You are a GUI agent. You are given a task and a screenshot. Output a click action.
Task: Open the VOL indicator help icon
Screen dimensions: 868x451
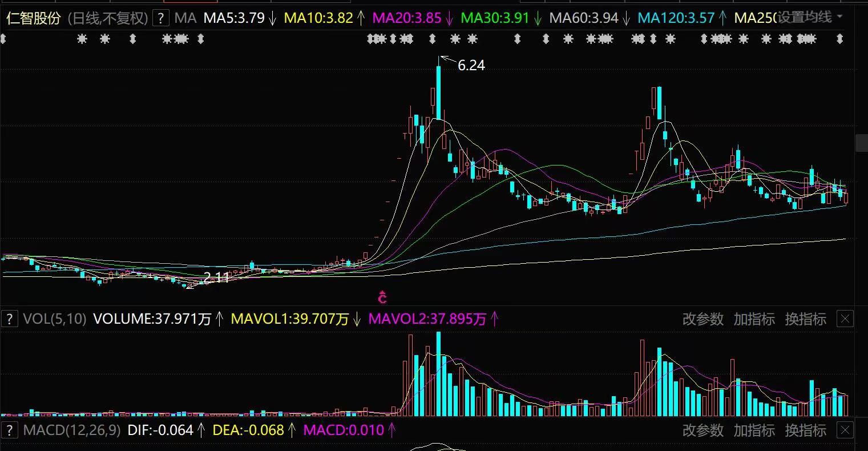9,319
